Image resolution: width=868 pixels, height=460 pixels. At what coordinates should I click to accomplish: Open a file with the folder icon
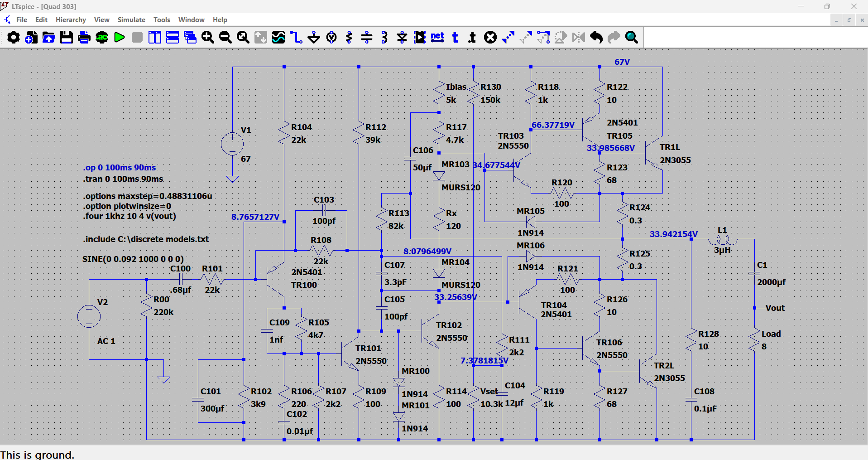pyautogui.click(x=49, y=37)
